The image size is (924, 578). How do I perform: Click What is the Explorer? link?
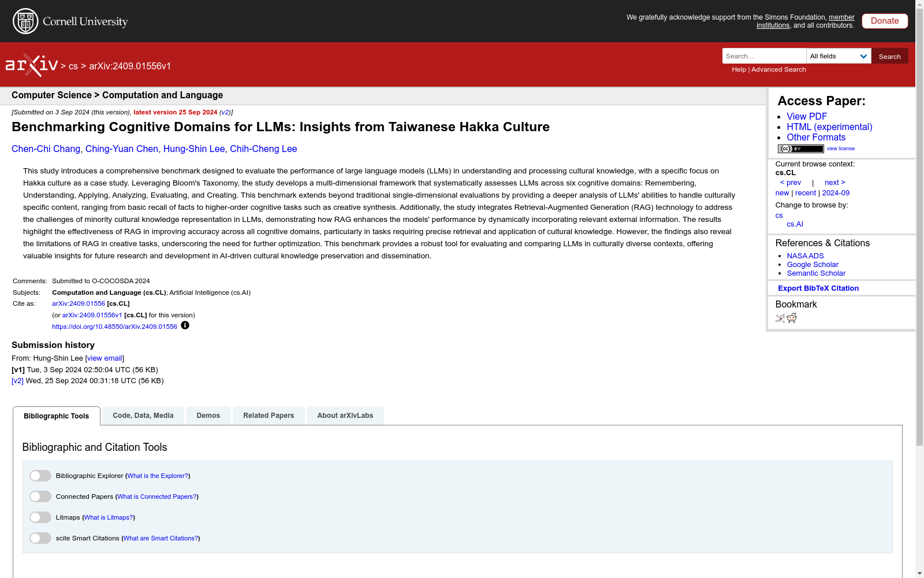point(158,476)
